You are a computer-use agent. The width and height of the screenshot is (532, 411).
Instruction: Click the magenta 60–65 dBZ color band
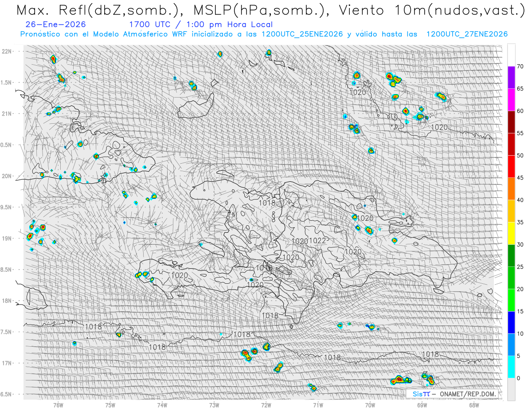point(511,100)
